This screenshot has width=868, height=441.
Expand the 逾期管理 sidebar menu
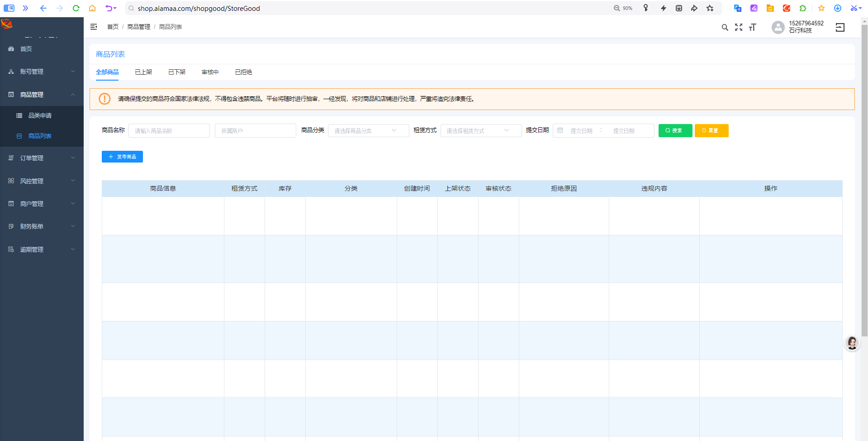click(x=42, y=249)
